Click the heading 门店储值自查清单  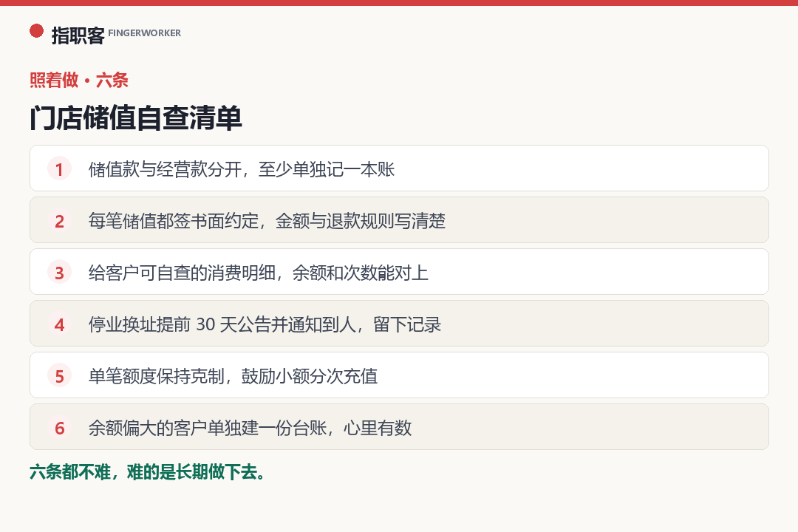135,118
